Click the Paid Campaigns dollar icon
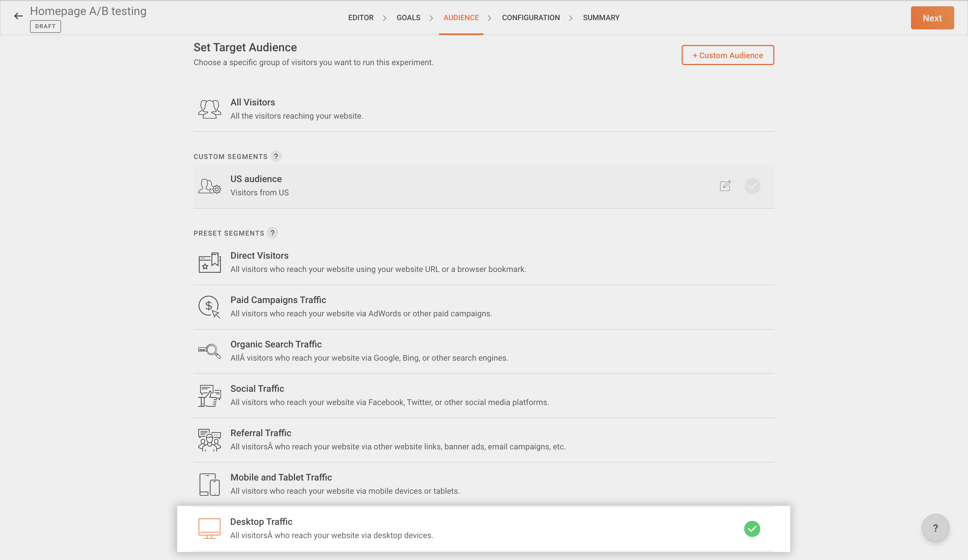This screenshot has height=560, width=968. point(209,307)
